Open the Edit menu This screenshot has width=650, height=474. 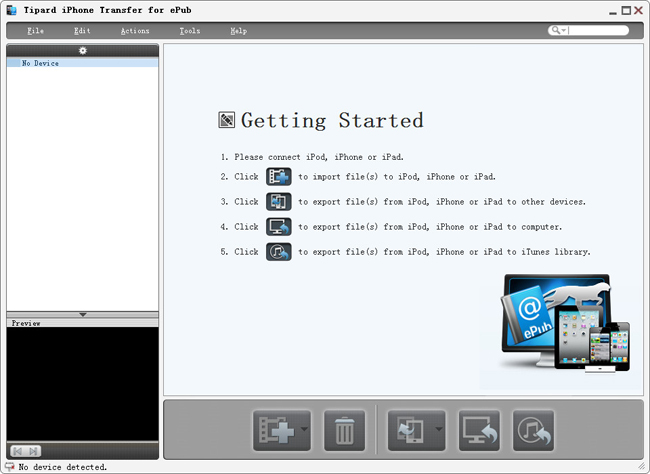click(82, 31)
